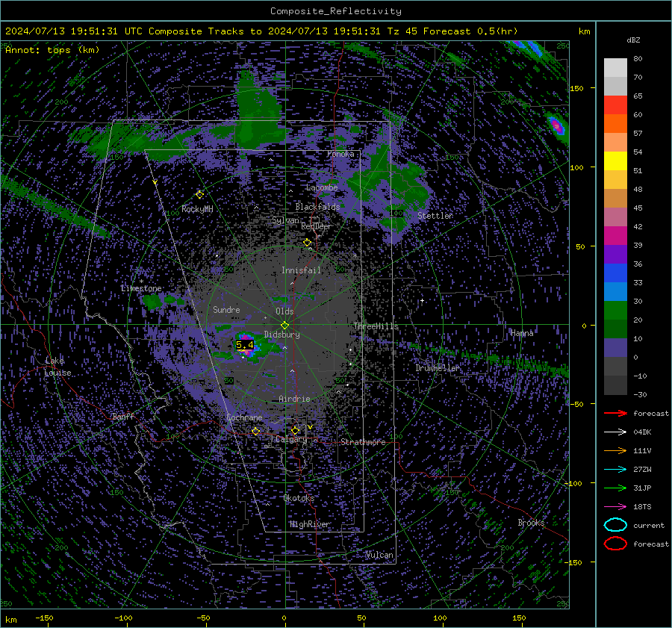This screenshot has height=628, width=672.
Task: Click the Vulcan city label
Action: (x=379, y=555)
